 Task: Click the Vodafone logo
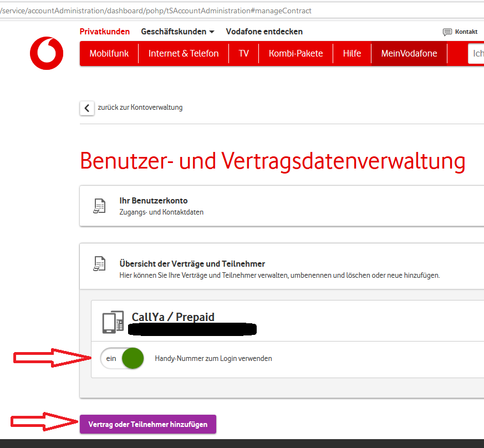(47, 53)
